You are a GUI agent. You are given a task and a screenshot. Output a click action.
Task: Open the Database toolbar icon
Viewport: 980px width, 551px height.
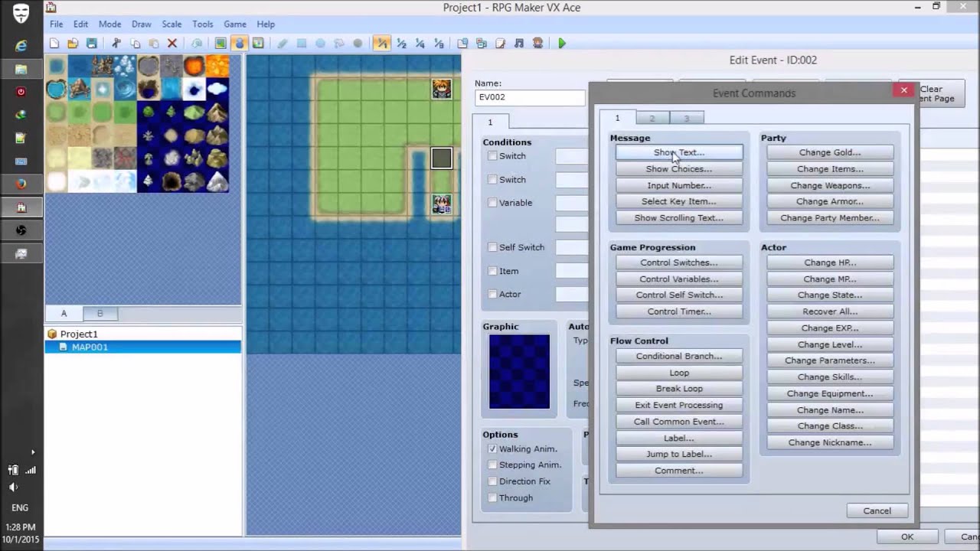462,44
